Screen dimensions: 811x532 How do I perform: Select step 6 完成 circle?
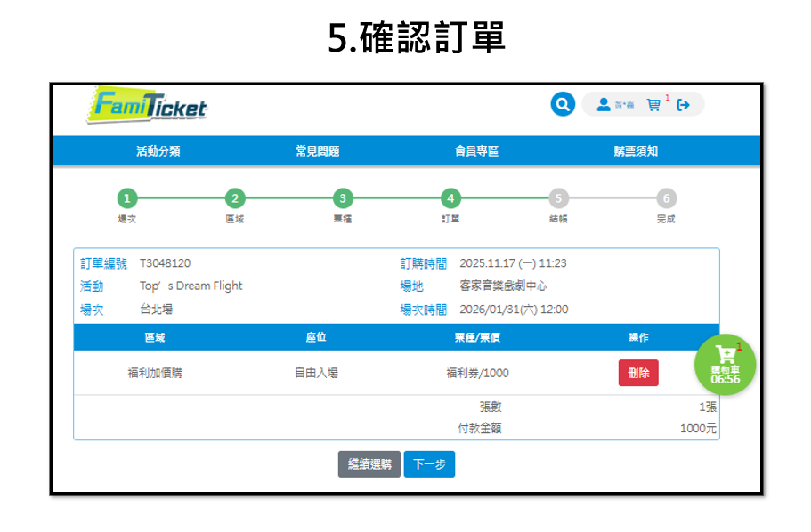666,198
